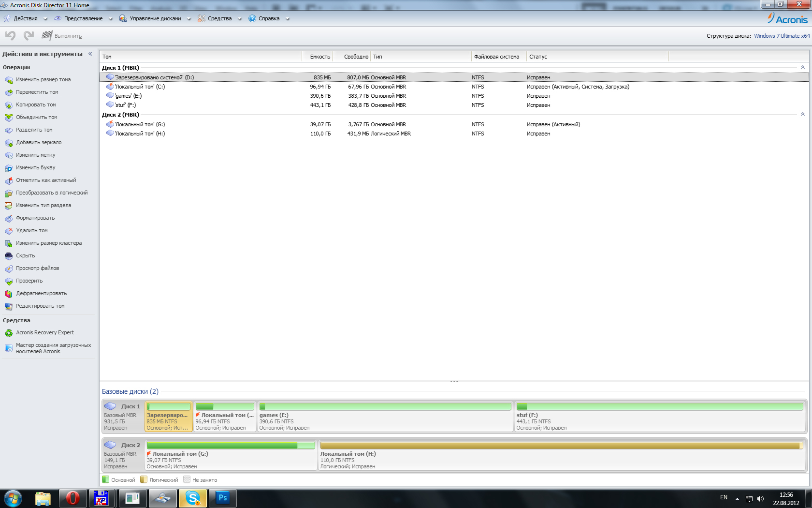The width and height of the screenshot is (812, 508).
Task: Select stuf (F:) partition block in disk map
Action: coord(660,417)
